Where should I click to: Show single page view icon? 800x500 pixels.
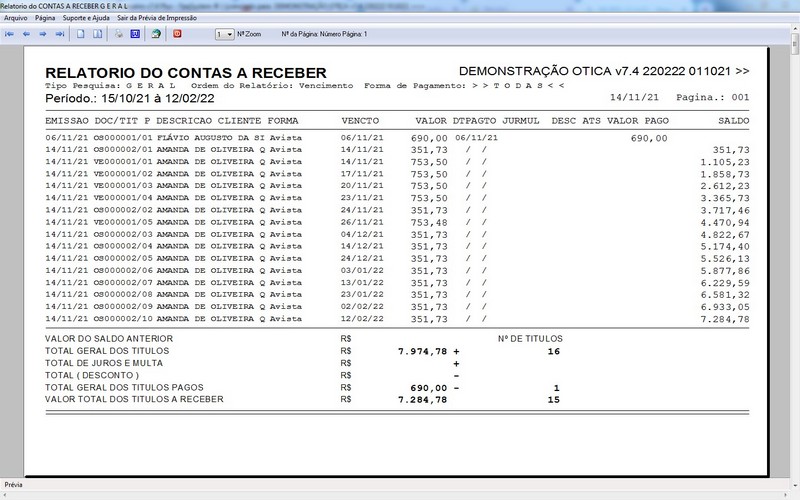click(x=81, y=34)
